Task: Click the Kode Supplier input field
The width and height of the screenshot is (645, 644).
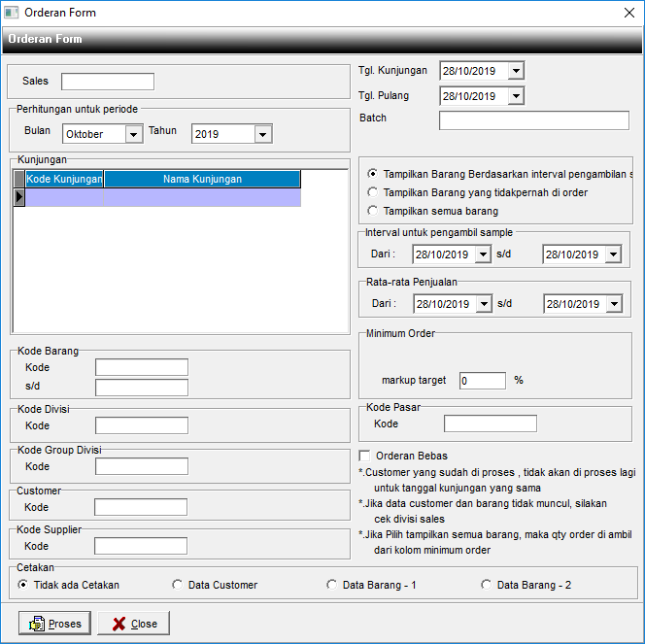Action: pos(140,546)
